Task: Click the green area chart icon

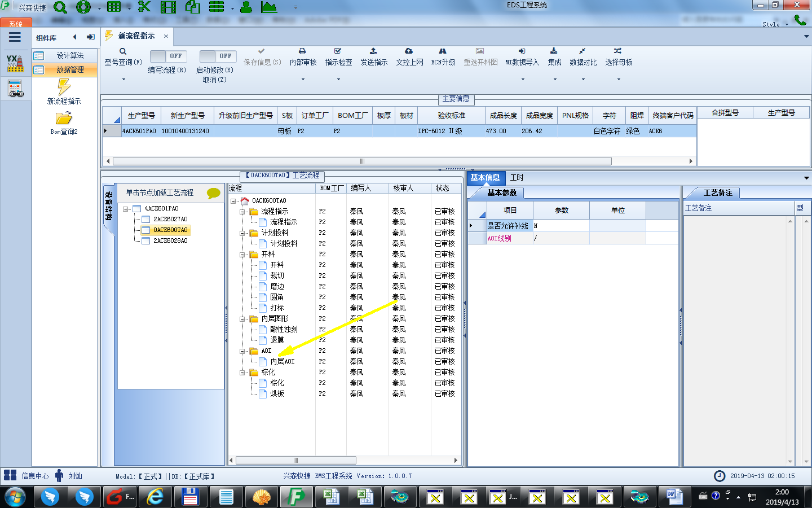Action: [x=269, y=7]
